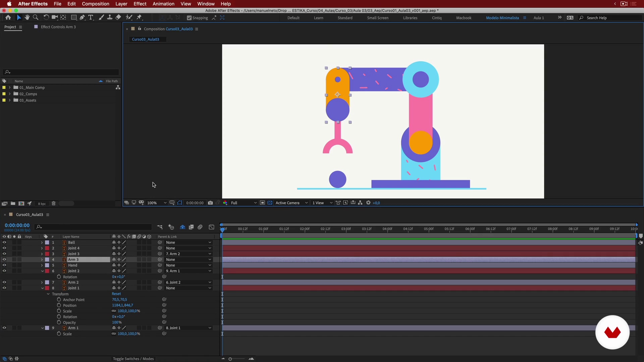Toggle the hide shy layers switch in timeline
Viewport: 644px width, 362px height.
tap(182, 227)
